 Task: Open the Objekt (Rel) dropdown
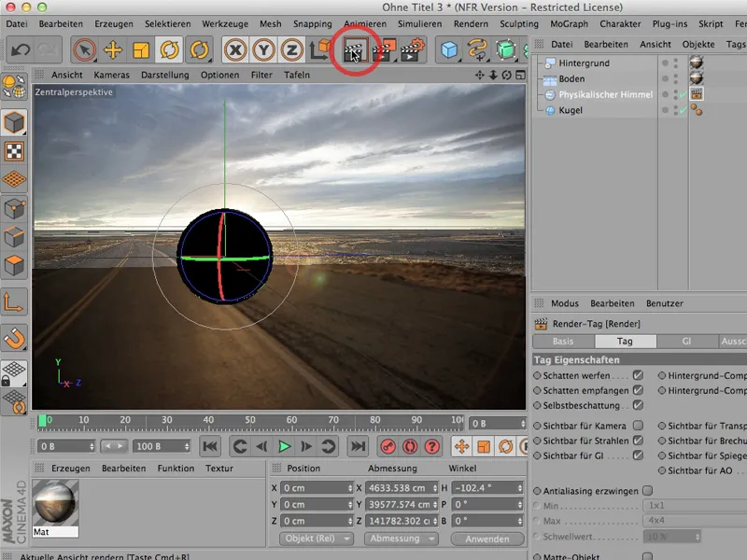pyautogui.click(x=316, y=539)
